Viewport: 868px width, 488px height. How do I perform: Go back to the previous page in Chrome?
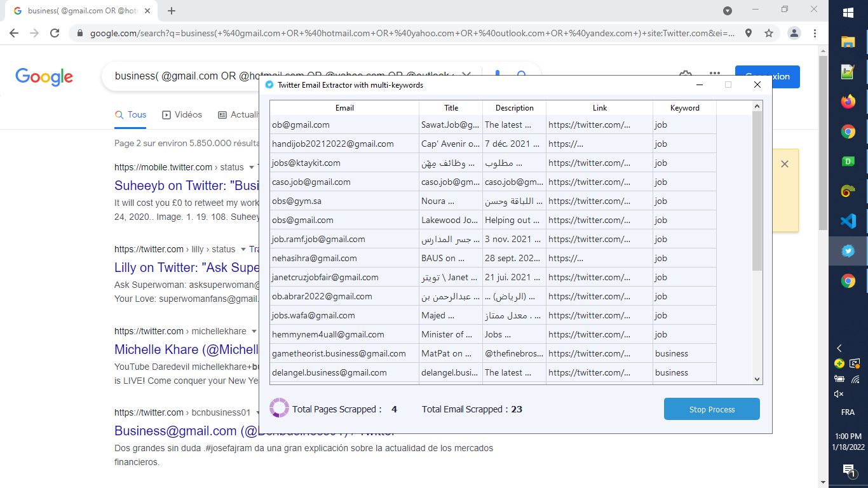click(14, 33)
